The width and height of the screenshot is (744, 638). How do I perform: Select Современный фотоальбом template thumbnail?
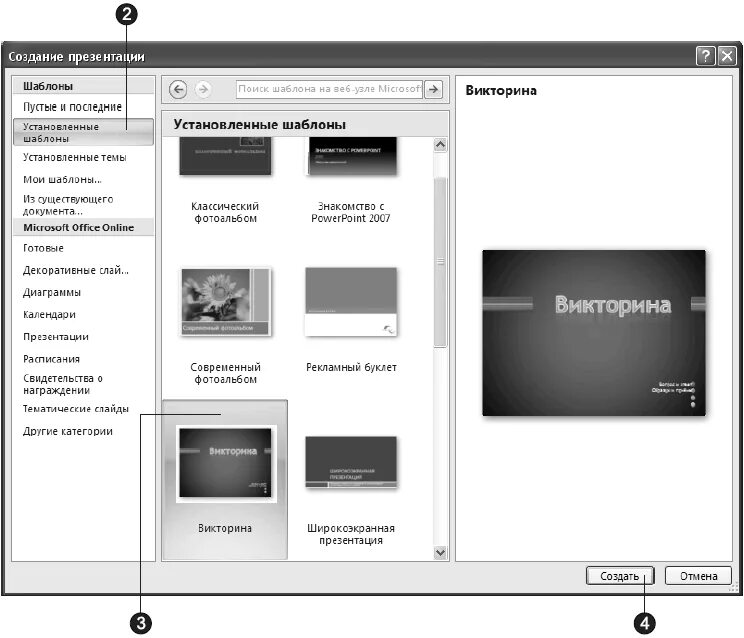[225, 302]
